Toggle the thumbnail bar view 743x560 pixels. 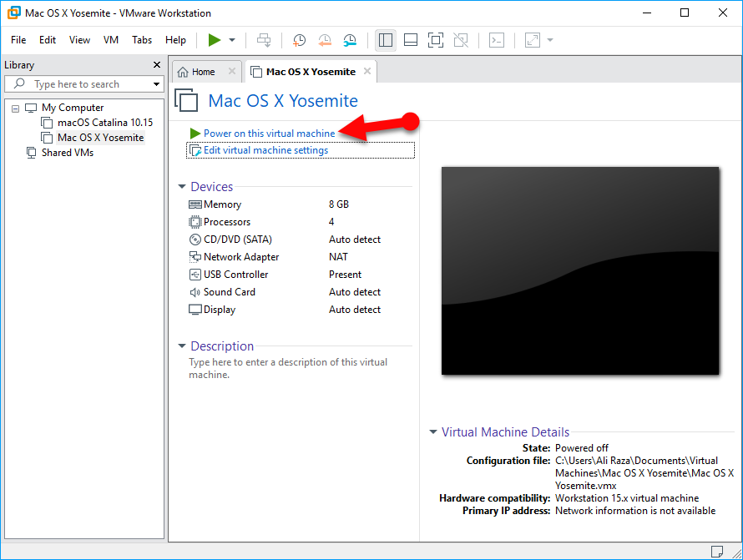(410, 40)
